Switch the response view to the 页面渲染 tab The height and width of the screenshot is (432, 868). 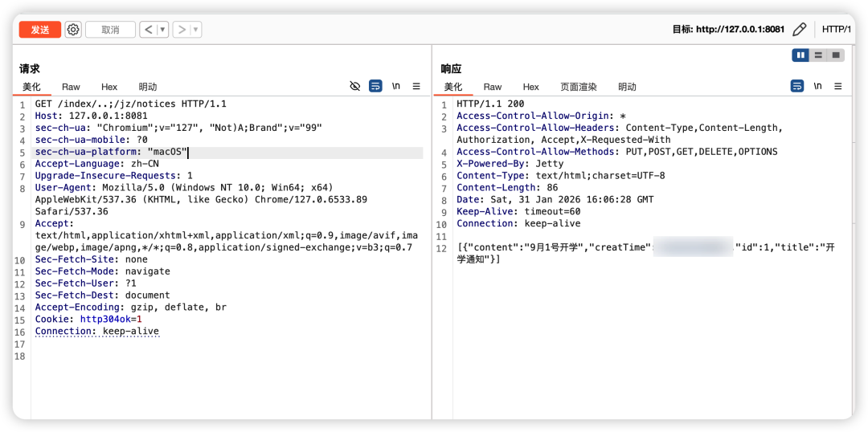tap(579, 87)
